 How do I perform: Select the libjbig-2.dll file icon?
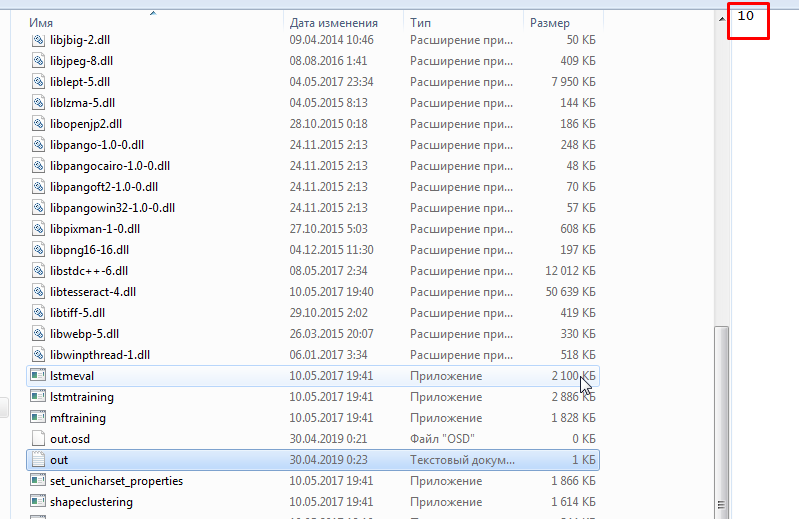pos(38,40)
